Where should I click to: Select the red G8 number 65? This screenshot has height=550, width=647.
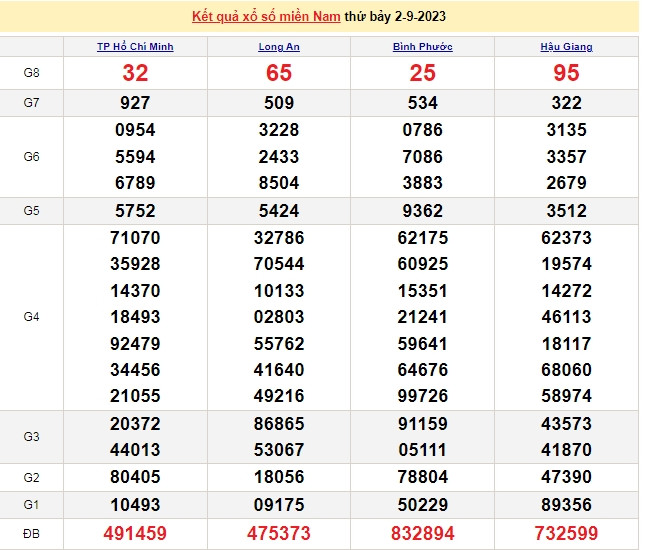coord(279,73)
